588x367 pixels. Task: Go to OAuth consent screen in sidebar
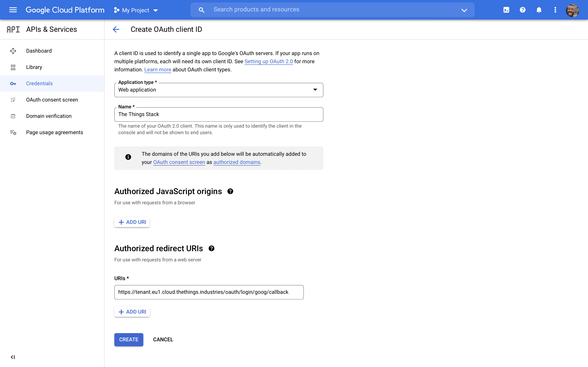pos(52,100)
